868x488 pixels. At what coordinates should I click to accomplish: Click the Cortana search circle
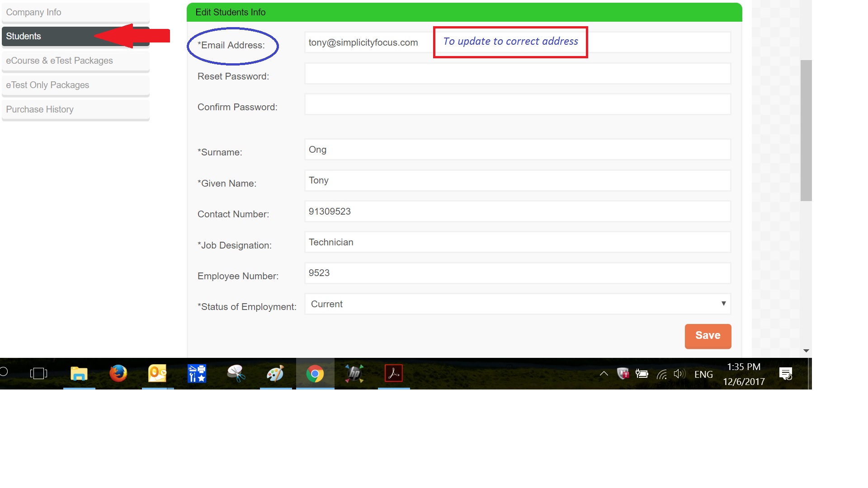[4, 372]
